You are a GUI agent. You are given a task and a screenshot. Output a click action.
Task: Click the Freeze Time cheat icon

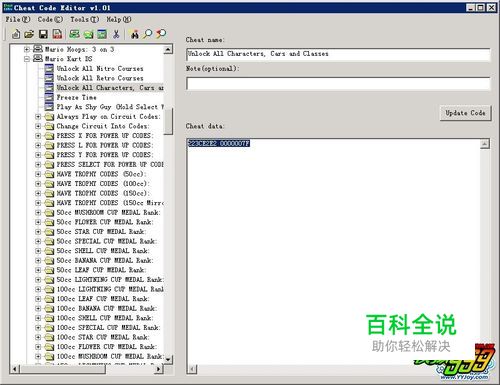click(49, 97)
